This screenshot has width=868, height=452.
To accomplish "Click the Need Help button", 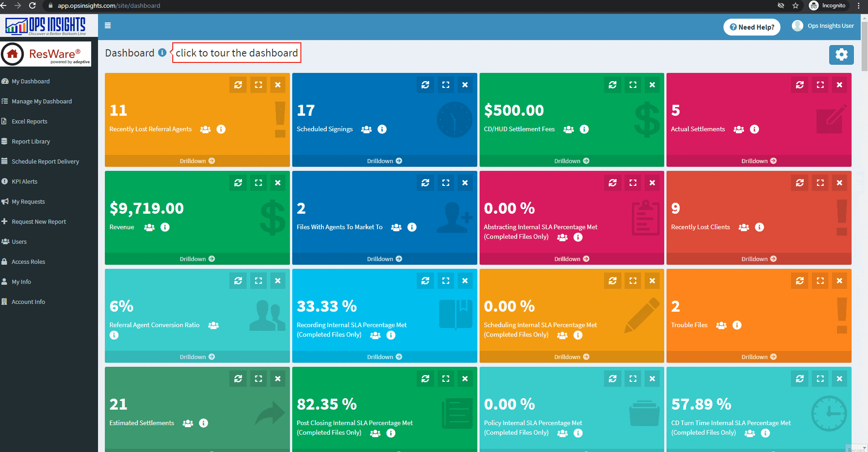I will pos(751,27).
